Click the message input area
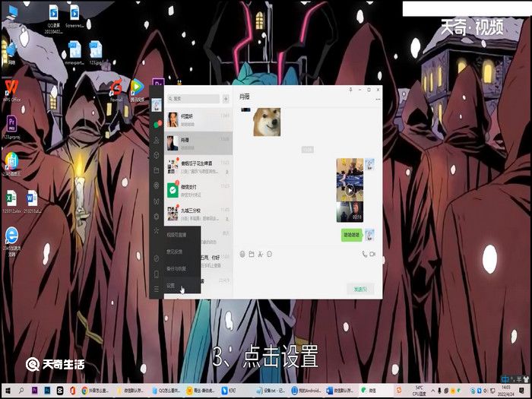 (x=307, y=271)
